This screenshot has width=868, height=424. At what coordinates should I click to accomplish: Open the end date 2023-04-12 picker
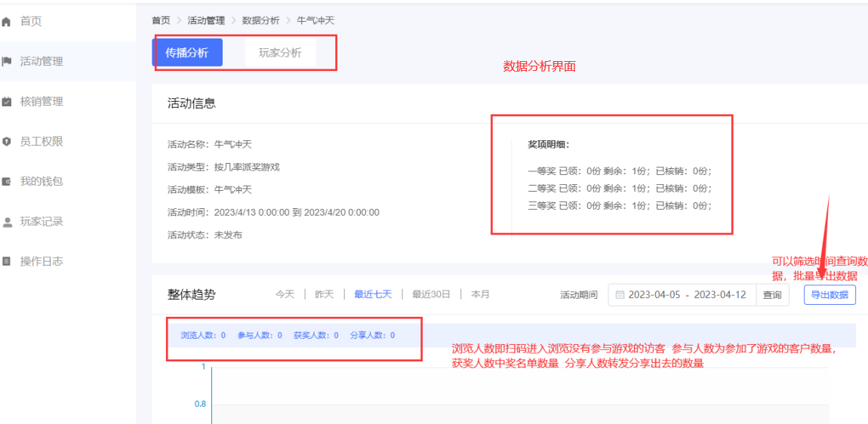coord(720,295)
